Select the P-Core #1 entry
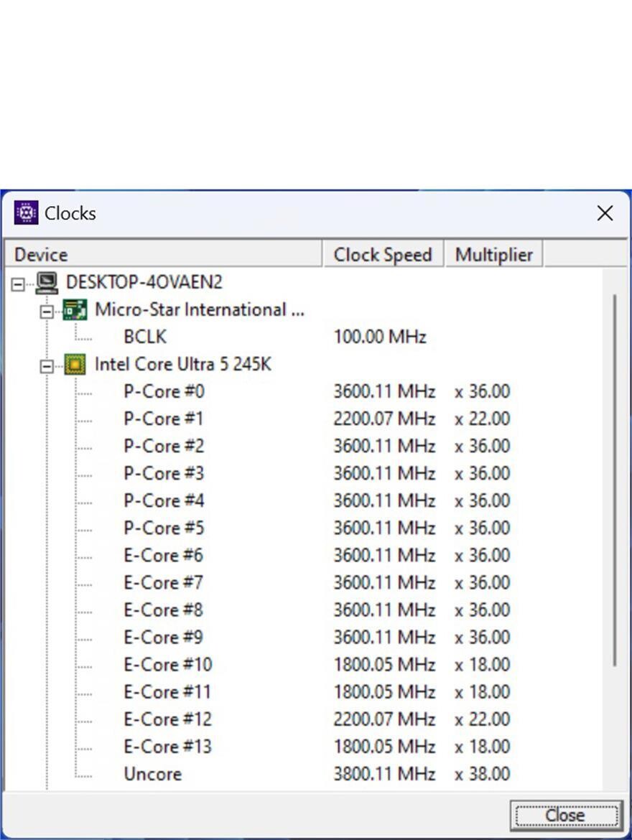Screen dimensions: 632x840 pyautogui.click(x=164, y=419)
